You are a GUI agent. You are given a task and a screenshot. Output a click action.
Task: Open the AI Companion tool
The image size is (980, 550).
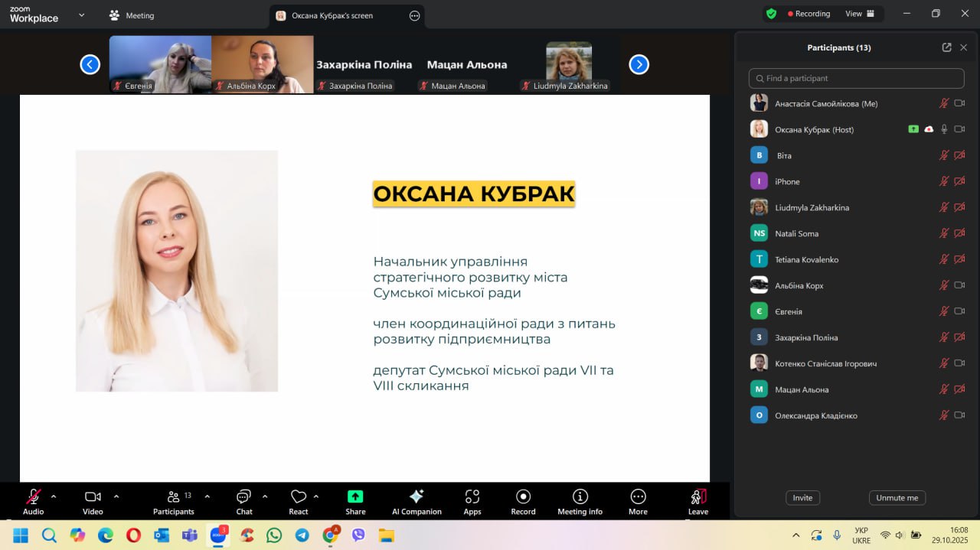416,501
